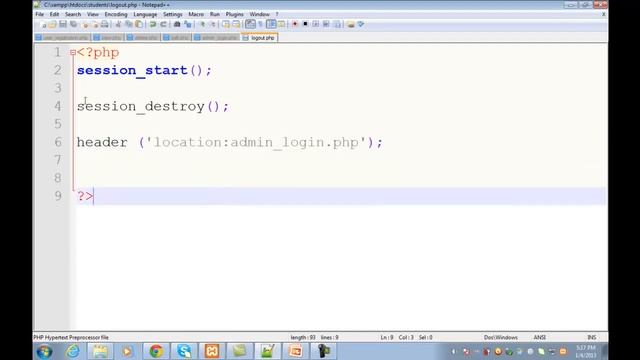
Task: Click the Replace toolbar icon
Action: (x=188, y=24)
